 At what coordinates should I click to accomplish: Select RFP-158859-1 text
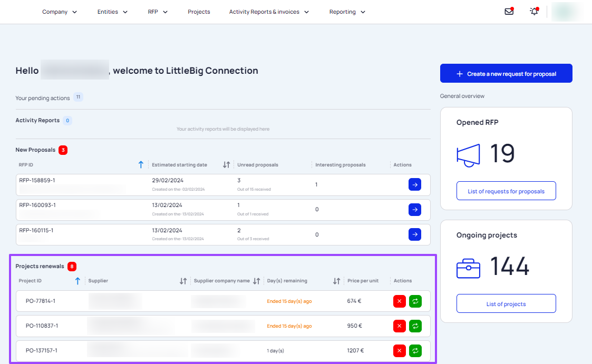coord(37,180)
